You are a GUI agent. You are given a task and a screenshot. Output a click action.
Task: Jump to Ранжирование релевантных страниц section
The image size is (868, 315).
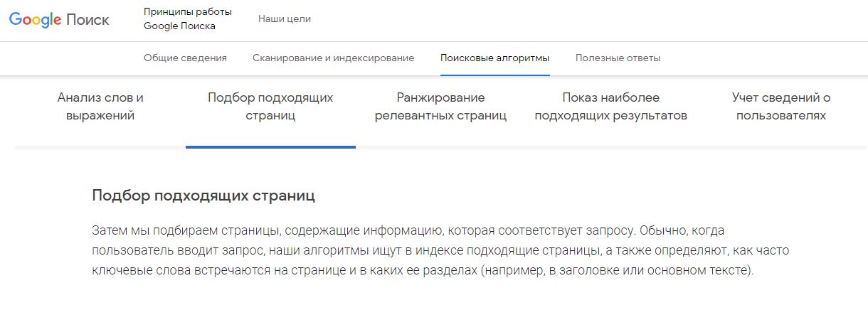pyautogui.click(x=441, y=107)
